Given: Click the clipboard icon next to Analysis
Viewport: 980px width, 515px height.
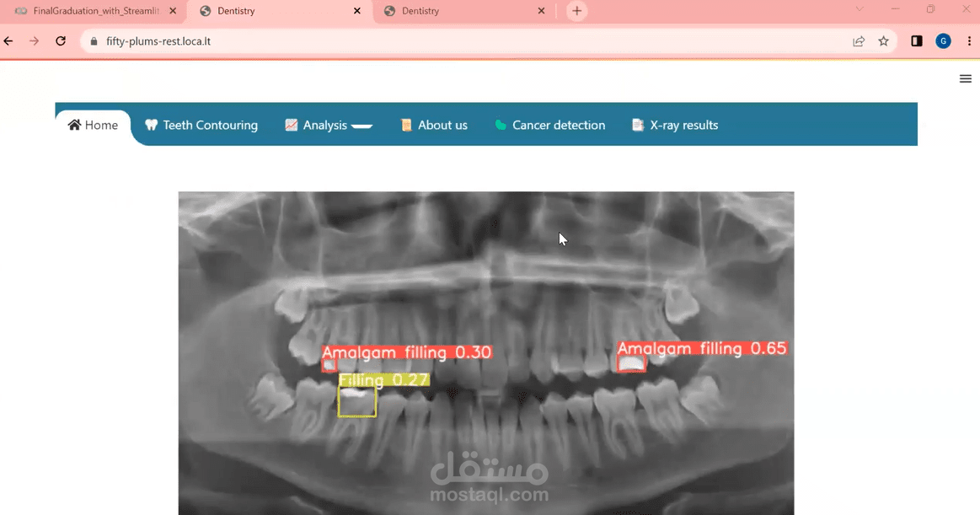Looking at the screenshot, I should [x=292, y=124].
